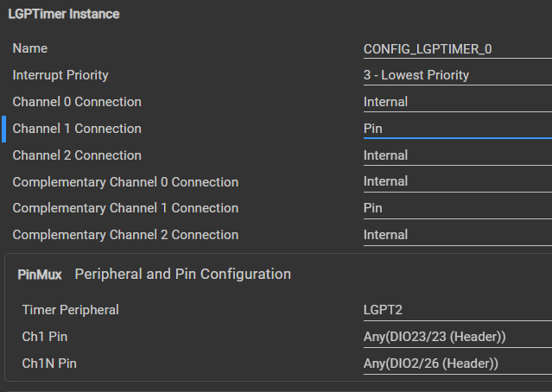
Task: Click the Complementary Channel 2 Connection label
Action: click(x=125, y=235)
